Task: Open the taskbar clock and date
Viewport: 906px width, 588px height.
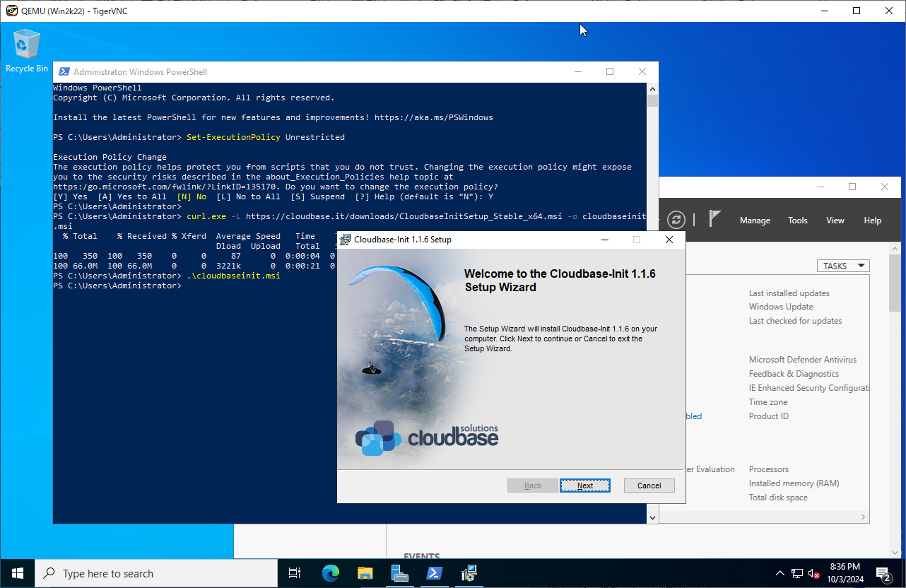Action: click(x=845, y=573)
